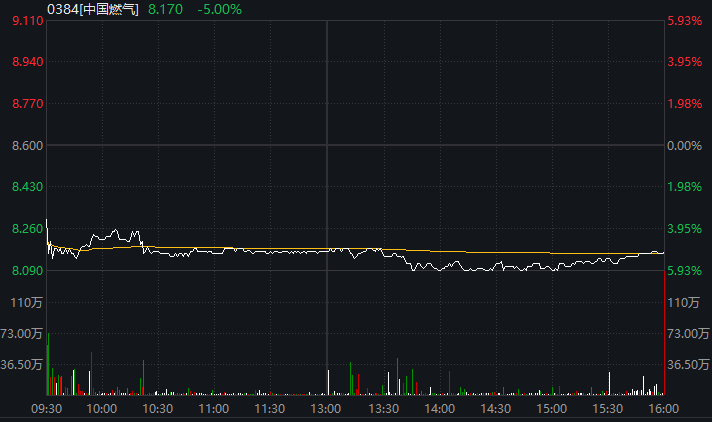Click the red 5.93% label at top right
This screenshot has width=712, height=422.
pos(685,20)
